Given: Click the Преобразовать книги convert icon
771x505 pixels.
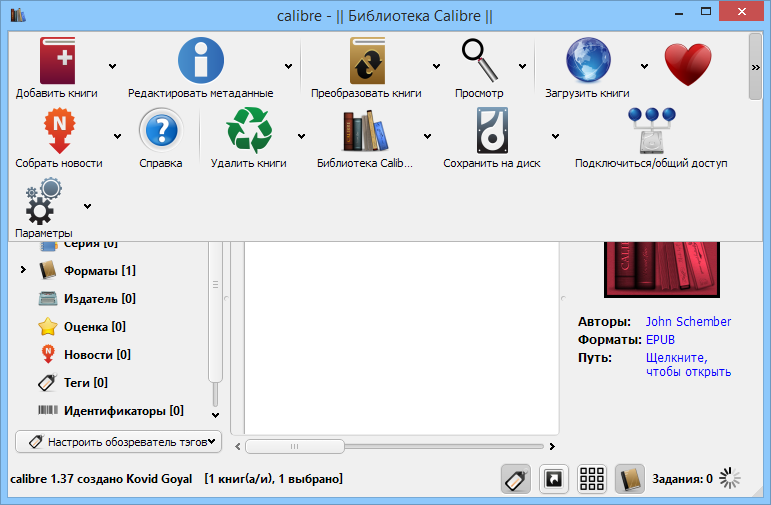Looking at the screenshot, I should [367, 60].
